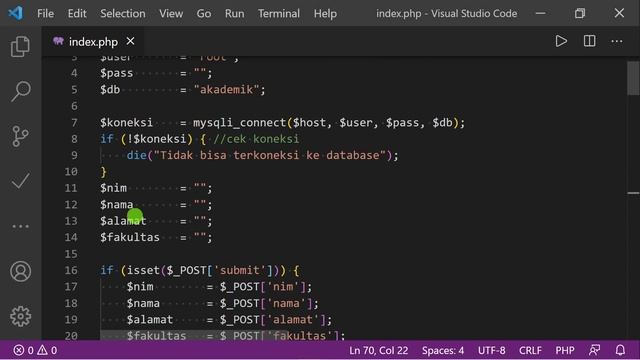Click 'submit' string on line 16
Image resolution: width=640 pixels, height=360 pixels.
coord(240,270)
